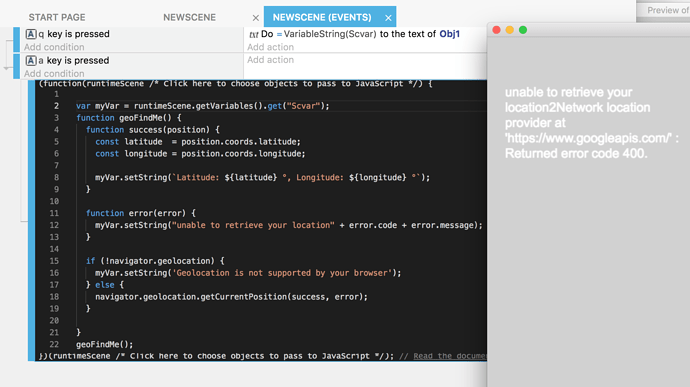Screen dimensions: 690x387
Task: Click the Obj1 object name in action
Action: pyautogui.click(x=449, y=34)
